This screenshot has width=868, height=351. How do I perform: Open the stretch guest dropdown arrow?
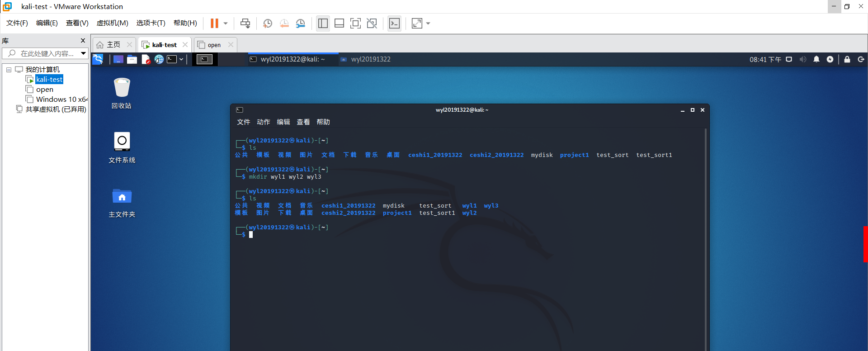click(x=428, y=23)
